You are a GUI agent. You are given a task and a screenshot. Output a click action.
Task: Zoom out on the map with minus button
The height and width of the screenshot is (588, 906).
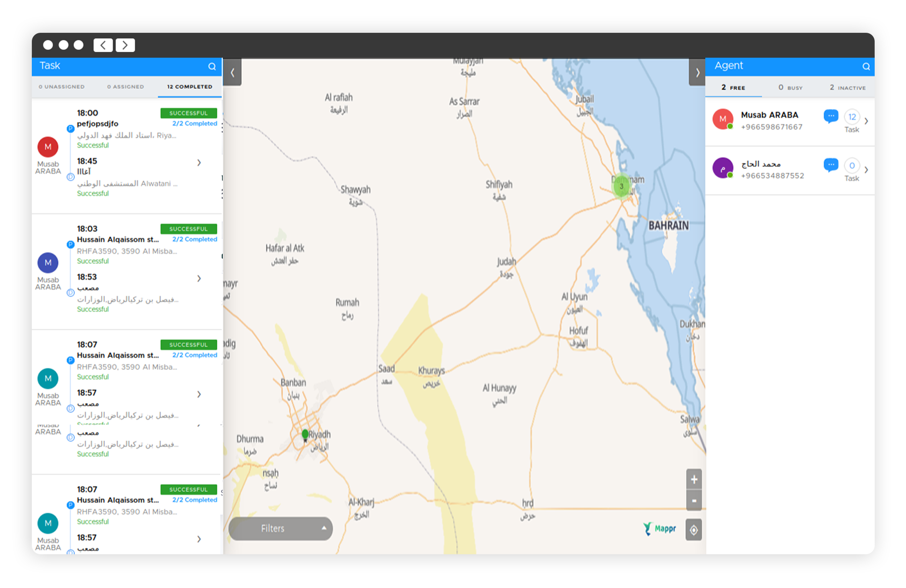694,500
